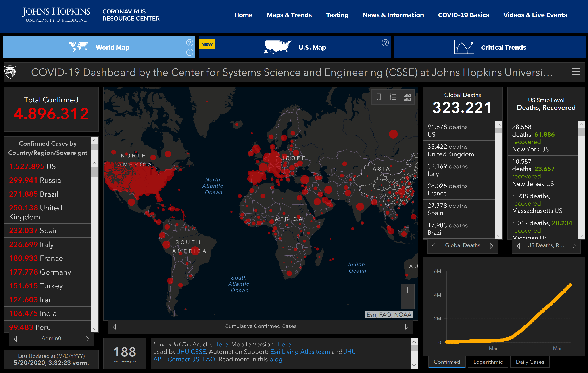Switch to the Critical Trends tab
Image resolution: width=588 pixels, height=373 pixels.
(490, 47)
